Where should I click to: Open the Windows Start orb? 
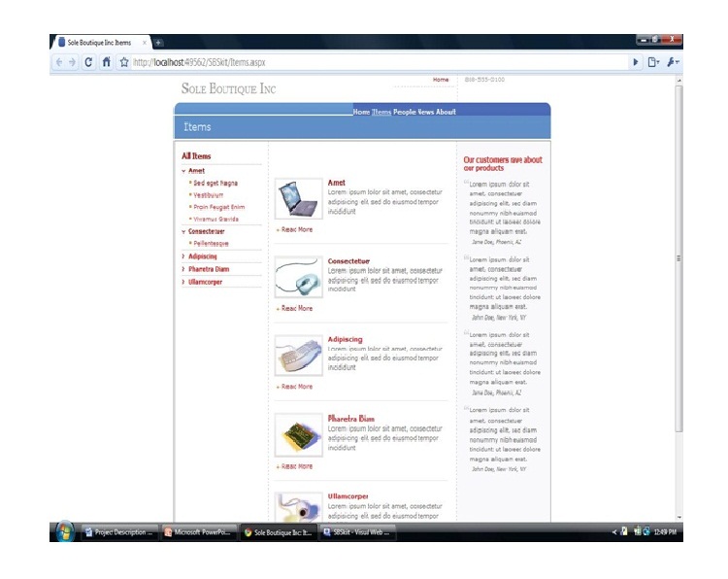[x=65, y=532]
